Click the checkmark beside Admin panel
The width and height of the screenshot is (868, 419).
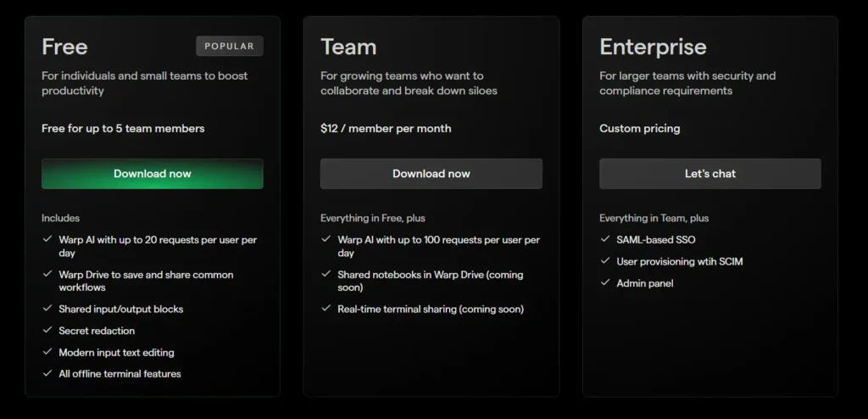pyautogui.click(x=605, y=282)
